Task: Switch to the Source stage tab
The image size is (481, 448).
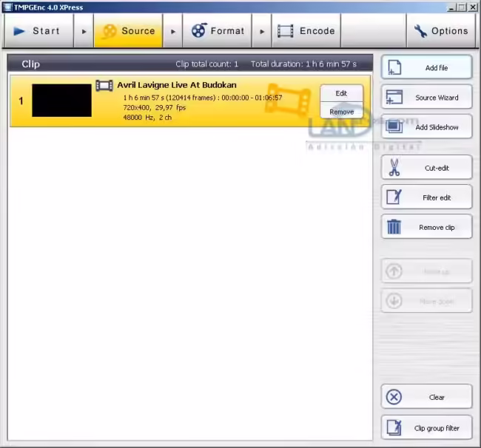Action: 128,30
